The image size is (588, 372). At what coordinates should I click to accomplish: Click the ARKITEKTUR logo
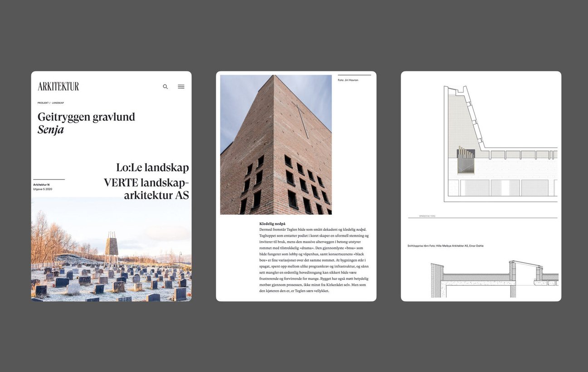point(58,86)
